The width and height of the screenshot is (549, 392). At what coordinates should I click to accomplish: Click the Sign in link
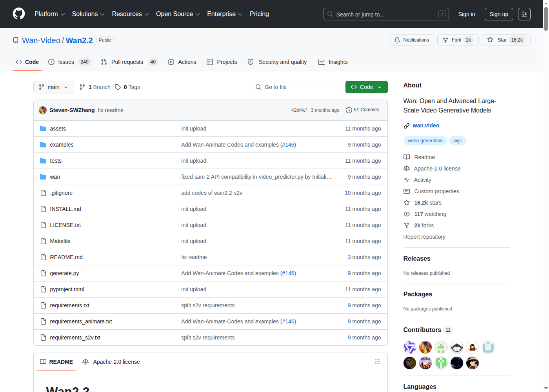(467, 14)
